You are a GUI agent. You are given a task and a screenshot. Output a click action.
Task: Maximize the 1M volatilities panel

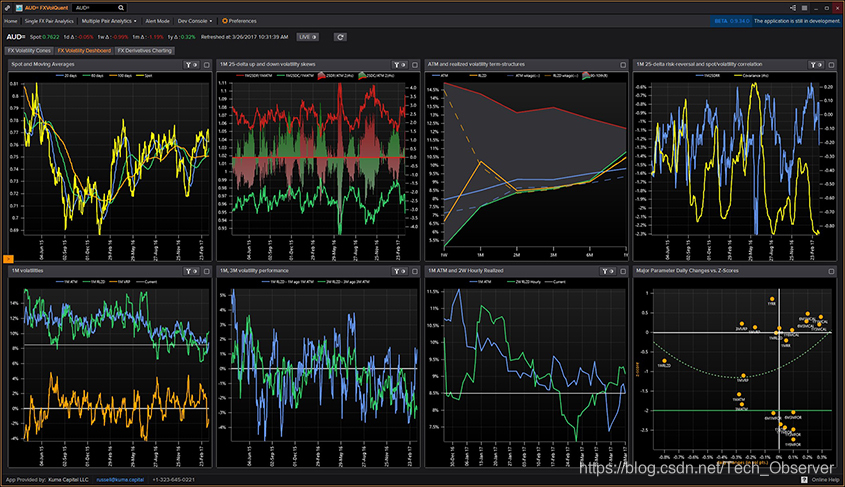(206, 272)
